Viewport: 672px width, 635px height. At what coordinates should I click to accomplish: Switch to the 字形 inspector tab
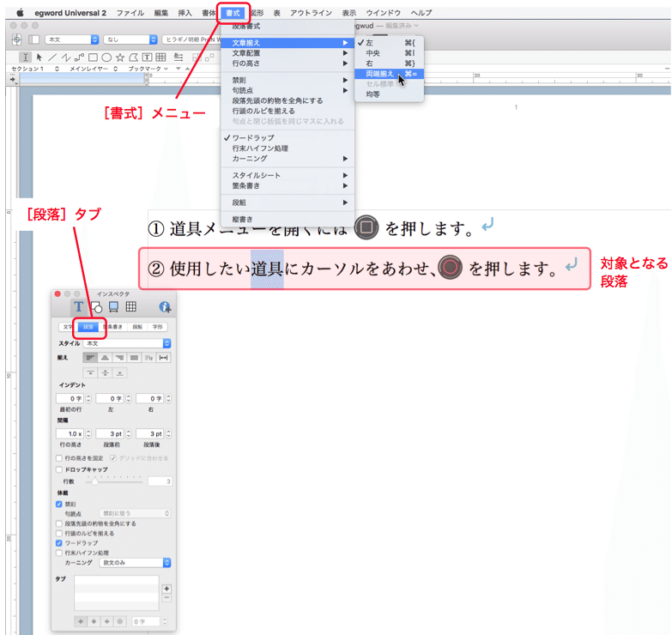click(x=157, y=327)
